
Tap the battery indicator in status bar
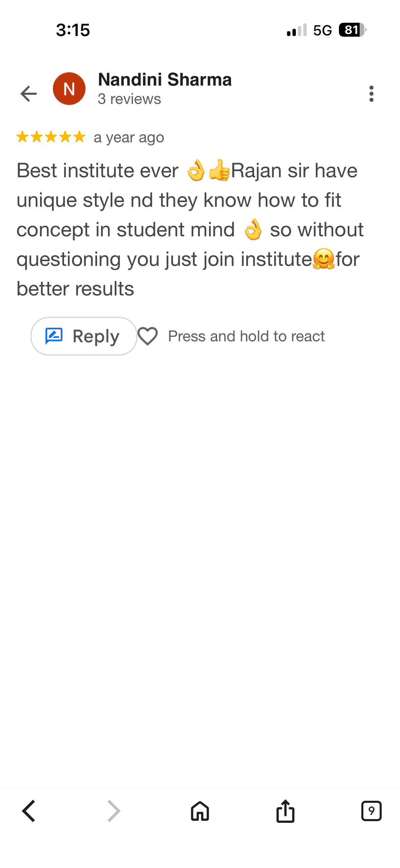353,30
